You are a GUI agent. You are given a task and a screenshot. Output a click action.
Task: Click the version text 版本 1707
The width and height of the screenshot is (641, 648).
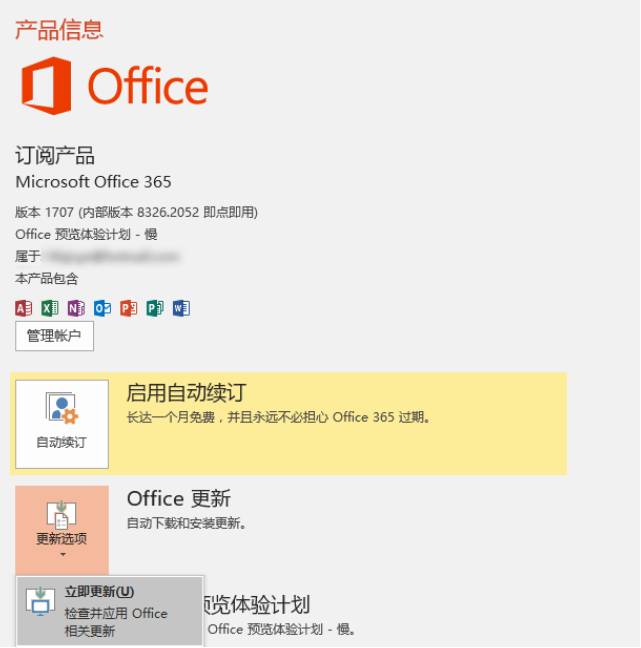point(44,212)
